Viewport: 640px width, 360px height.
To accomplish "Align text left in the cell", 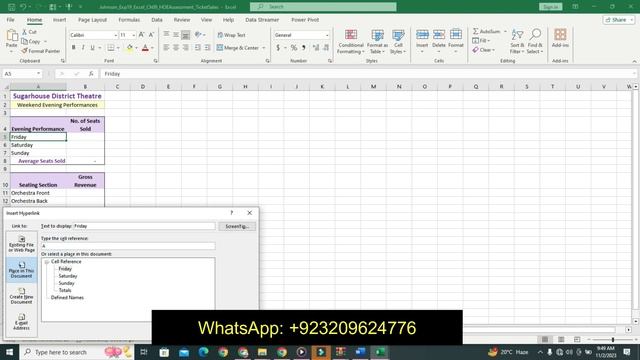I will (x=166, y=48).
